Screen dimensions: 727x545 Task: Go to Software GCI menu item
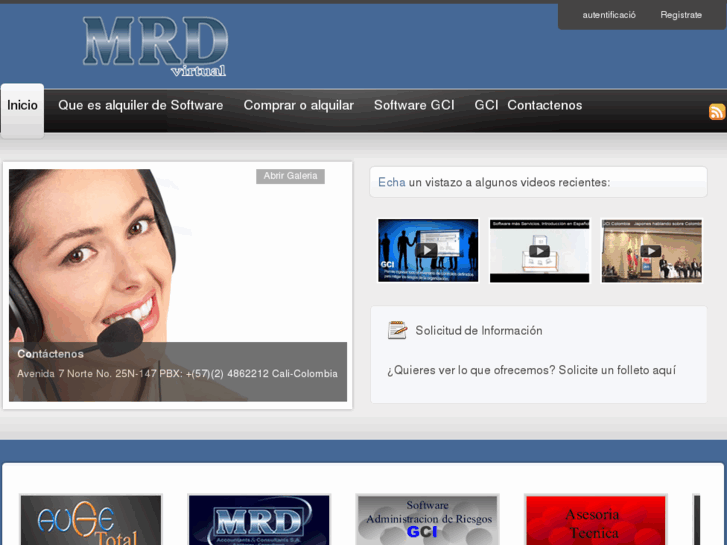tap(414, 105)
